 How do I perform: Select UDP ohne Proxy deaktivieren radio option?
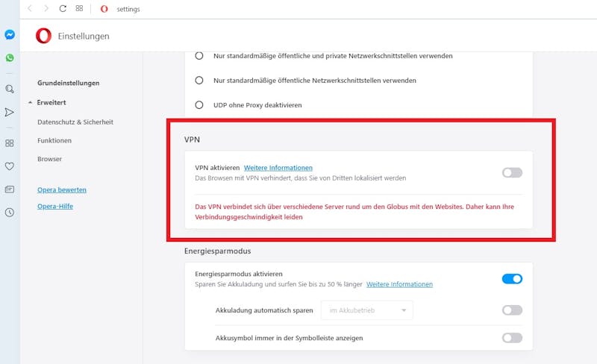coord(199,104)
